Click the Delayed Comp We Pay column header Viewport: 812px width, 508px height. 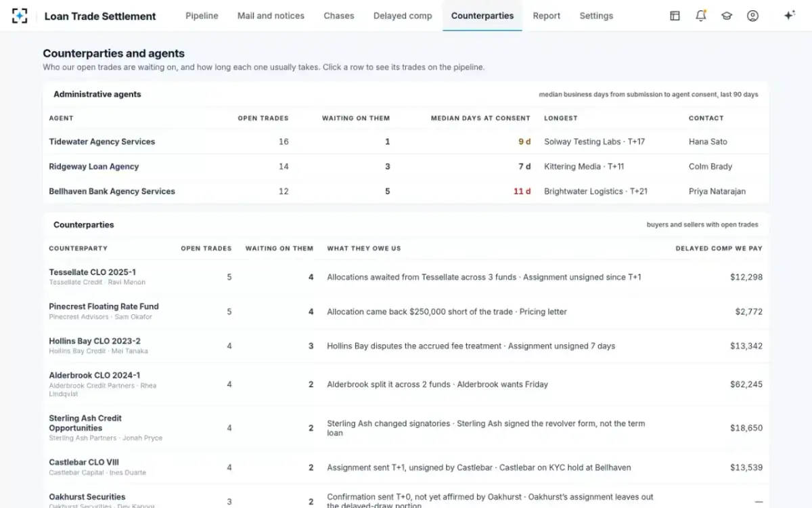coord(719,249)
